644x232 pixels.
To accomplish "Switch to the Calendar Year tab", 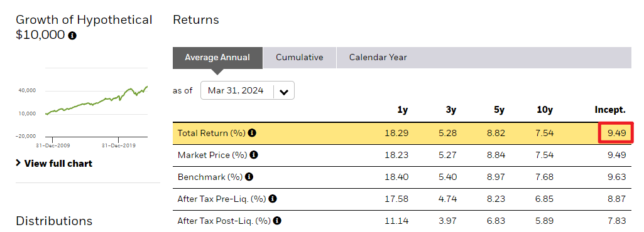I will (378, 58).
